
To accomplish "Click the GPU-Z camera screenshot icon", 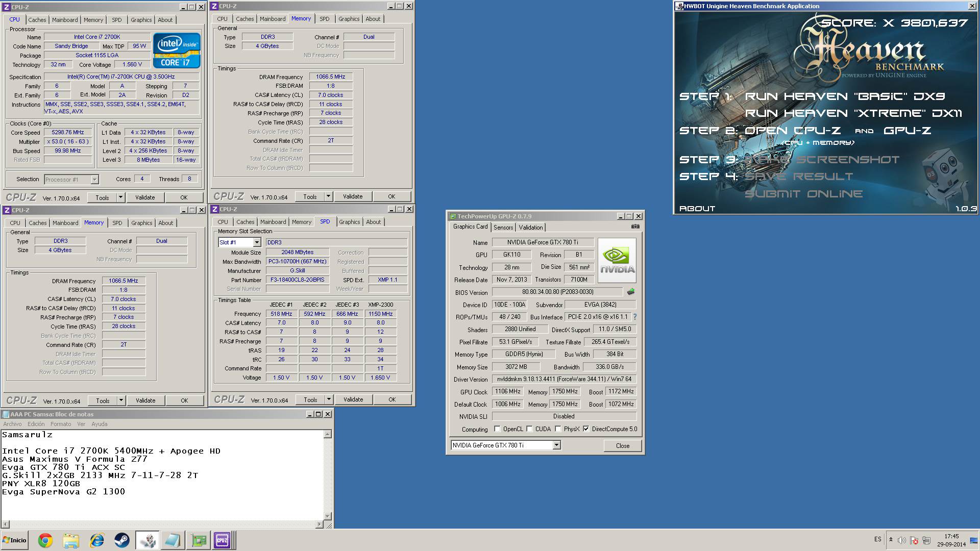I will [635, 226].
